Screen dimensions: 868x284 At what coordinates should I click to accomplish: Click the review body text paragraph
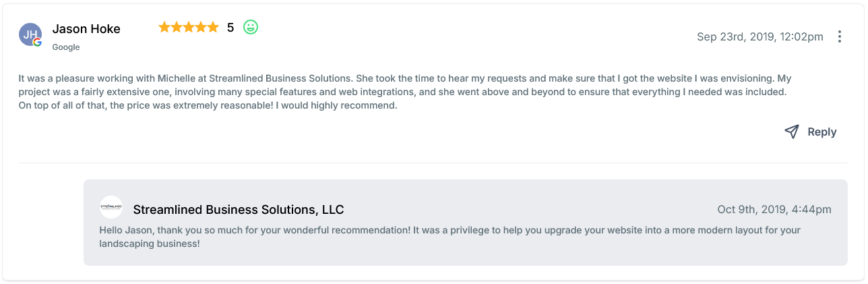point(404,92)
